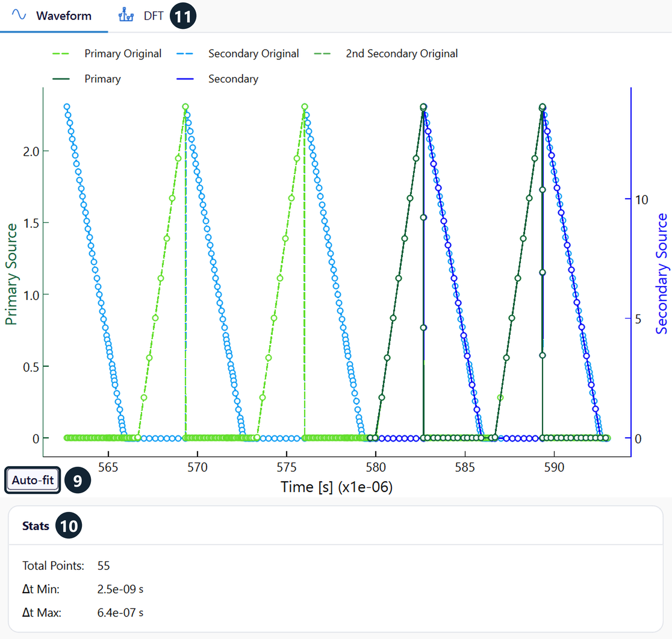Click the Primary Source axis label
672x639 pixels.
11,274
